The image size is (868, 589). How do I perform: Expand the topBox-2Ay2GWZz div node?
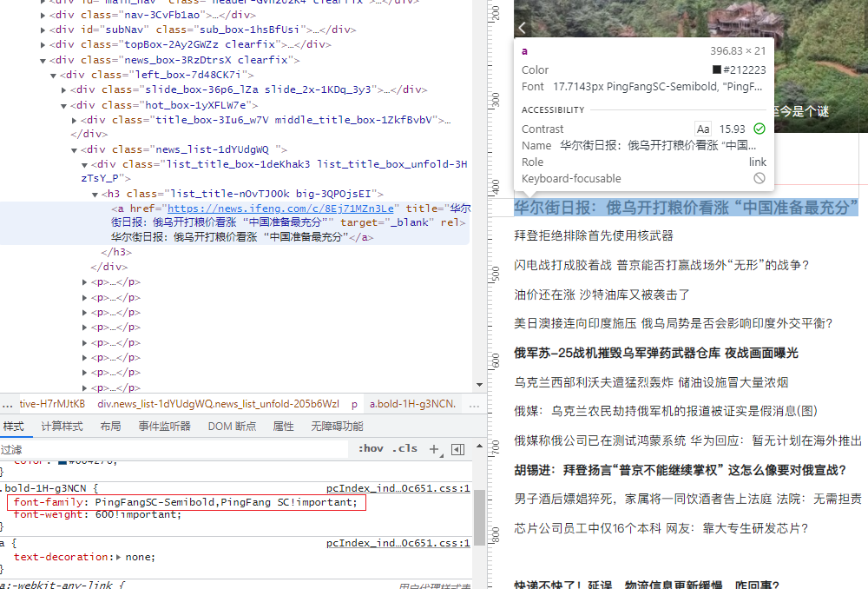pyautogui.click(x=43, y=45)
